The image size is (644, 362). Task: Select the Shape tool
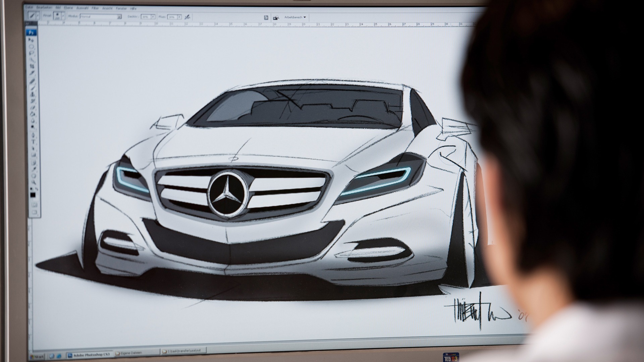pos(34,155)
